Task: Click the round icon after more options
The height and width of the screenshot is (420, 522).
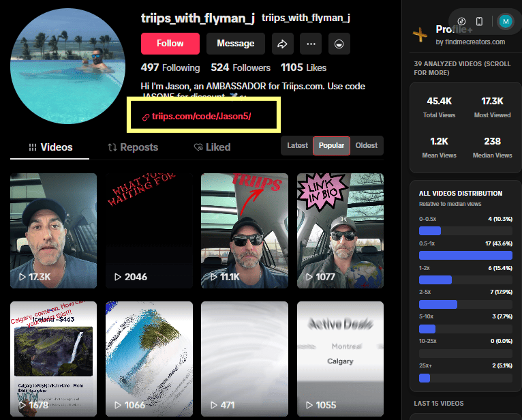Action: [337, 44]
